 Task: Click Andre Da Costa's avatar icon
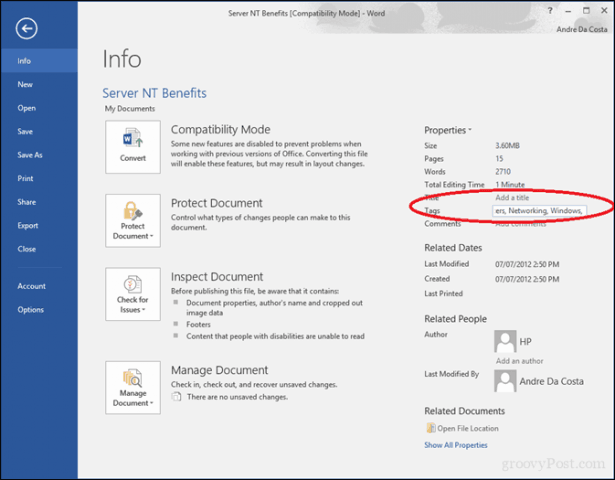(x=505, y=381)
